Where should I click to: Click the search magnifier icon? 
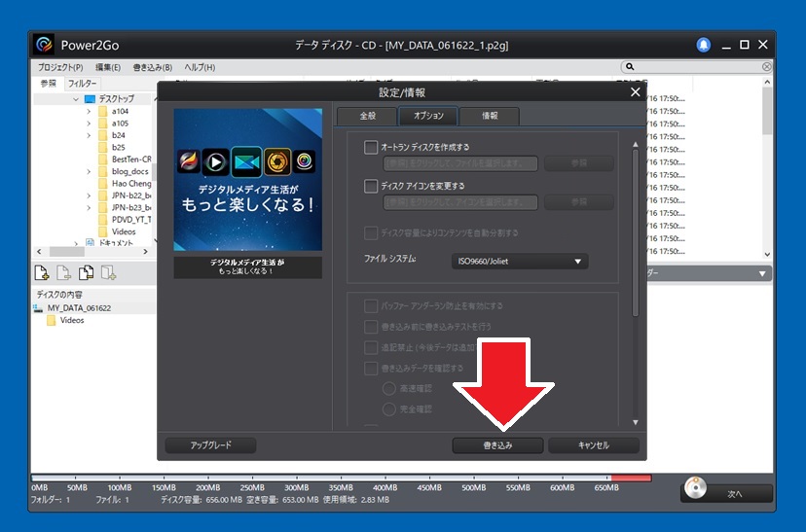[630, 67]
